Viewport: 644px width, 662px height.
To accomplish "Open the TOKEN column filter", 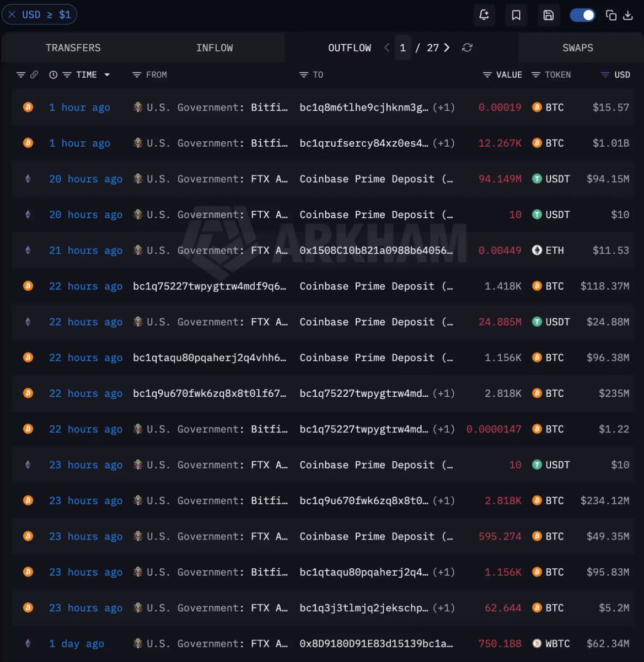I will 535,74.
